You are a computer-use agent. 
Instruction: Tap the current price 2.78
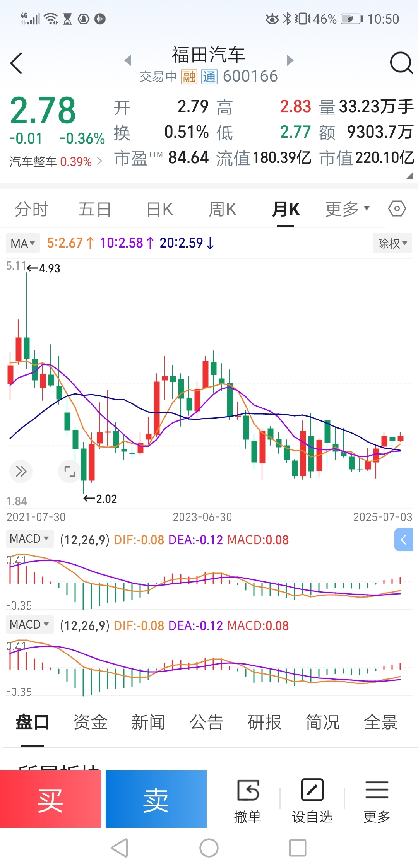pos(43,111)
